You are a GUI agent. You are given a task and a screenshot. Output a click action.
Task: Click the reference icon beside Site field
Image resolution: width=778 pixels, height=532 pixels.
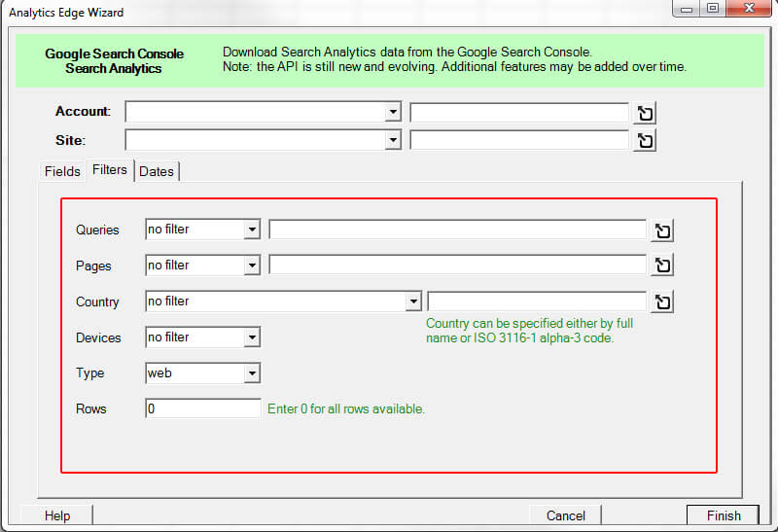click(645, 140)
